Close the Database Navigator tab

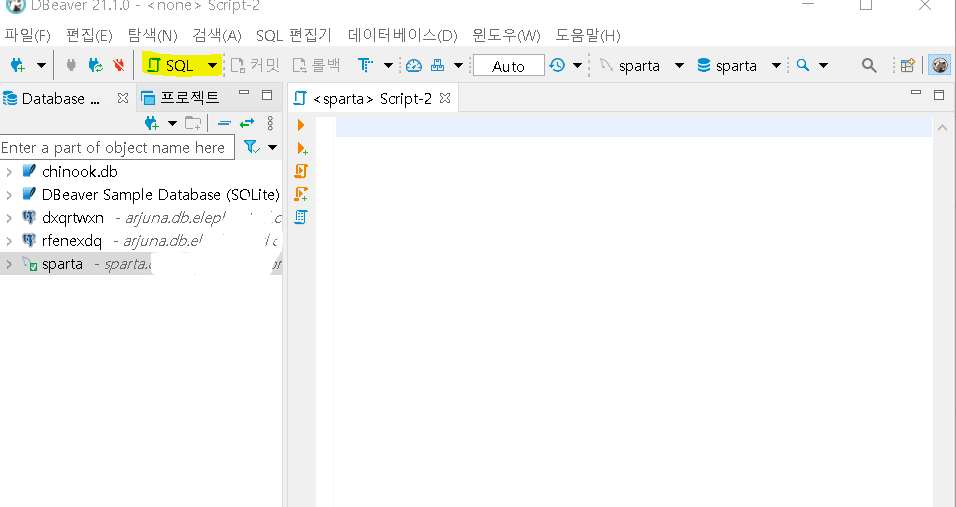click(123, 98)
